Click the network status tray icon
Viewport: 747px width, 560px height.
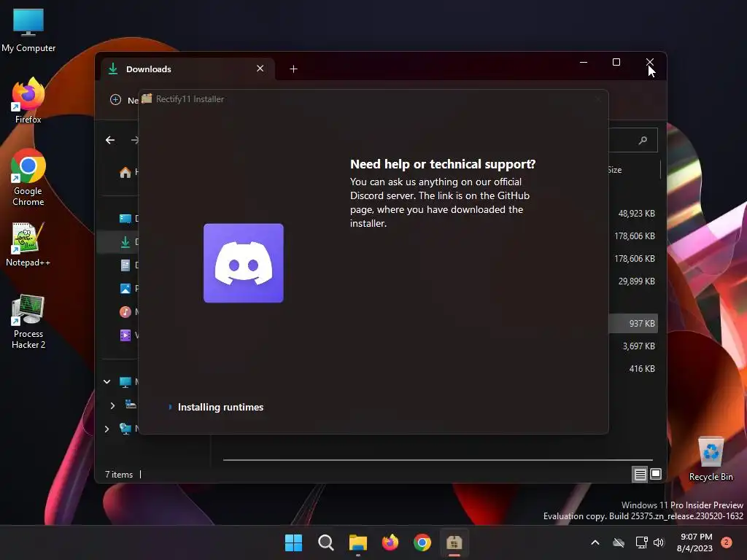[641, 542]
